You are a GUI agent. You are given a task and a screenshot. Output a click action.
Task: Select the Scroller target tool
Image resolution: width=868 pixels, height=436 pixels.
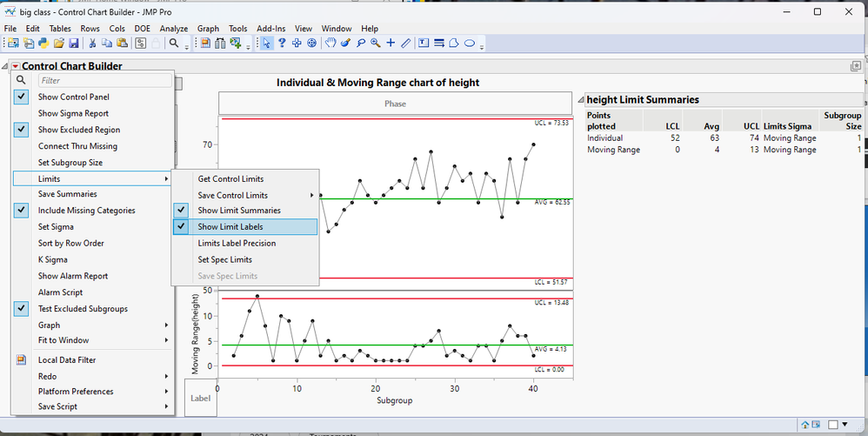coord(311,44)
